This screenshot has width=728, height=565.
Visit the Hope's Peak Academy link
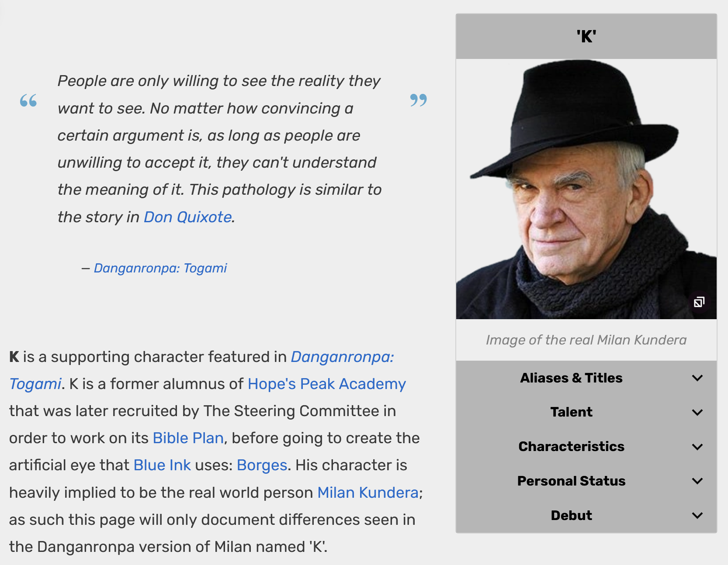327,384
